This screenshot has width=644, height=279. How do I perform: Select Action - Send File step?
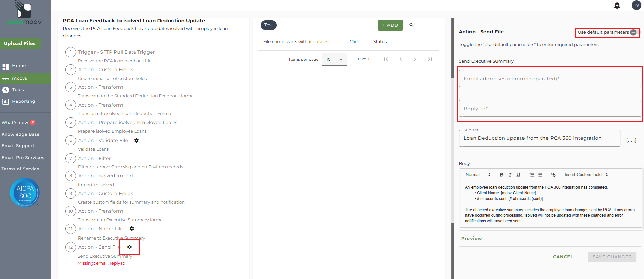click(99, 247)
